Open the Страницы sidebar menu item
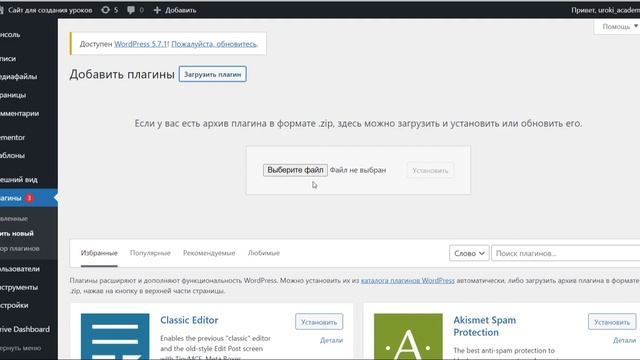 point(29,95)
